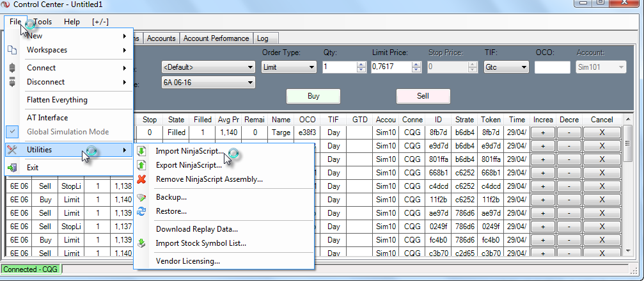
Task: Click the green Buy button
Action: pos(313,96)
